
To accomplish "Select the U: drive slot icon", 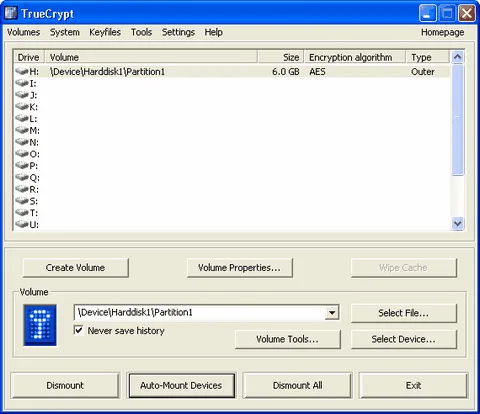I will click(x=22, y=224).
